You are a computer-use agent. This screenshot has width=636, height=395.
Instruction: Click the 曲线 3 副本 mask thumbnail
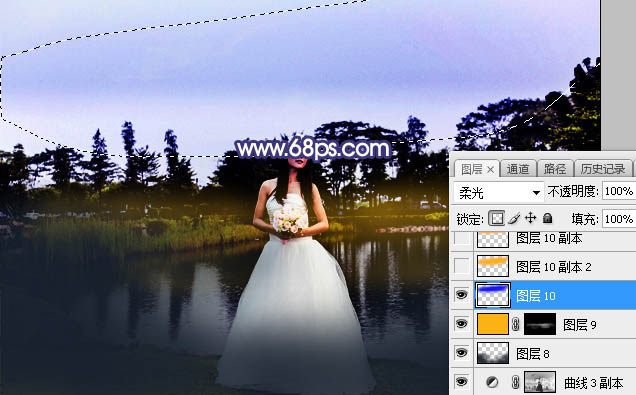point(540,382)
